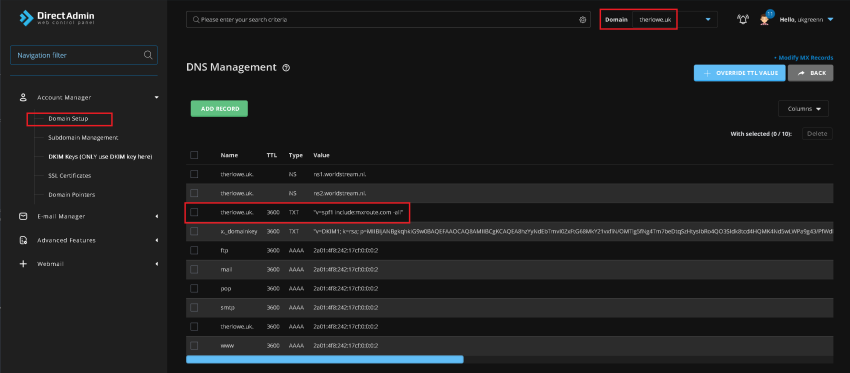The height and width of the screenshot is (373, 850).
Task: Click OVERRIDE TTL VALUE button
Action: click(x=739, y=73)
